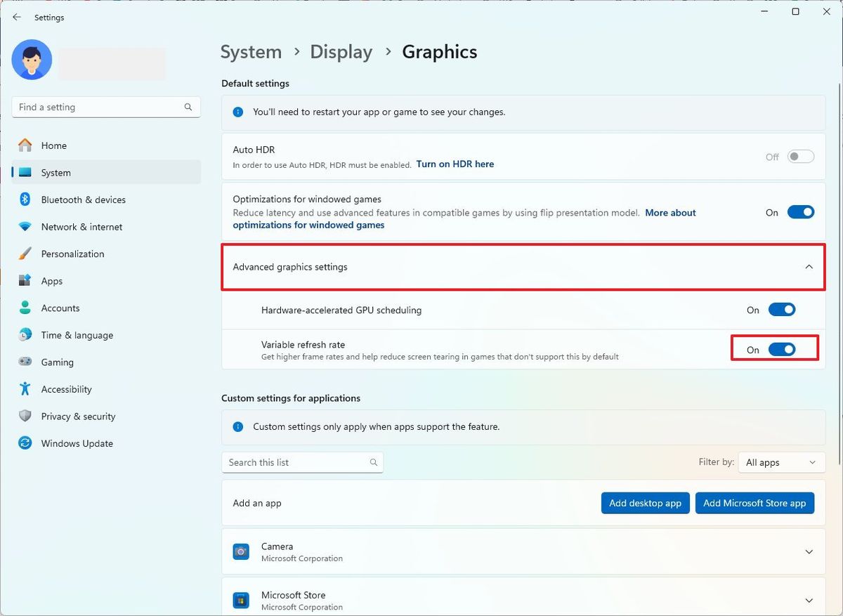
Task: Follow the Turn on HDR here link
Action: [x=454, y=164]
